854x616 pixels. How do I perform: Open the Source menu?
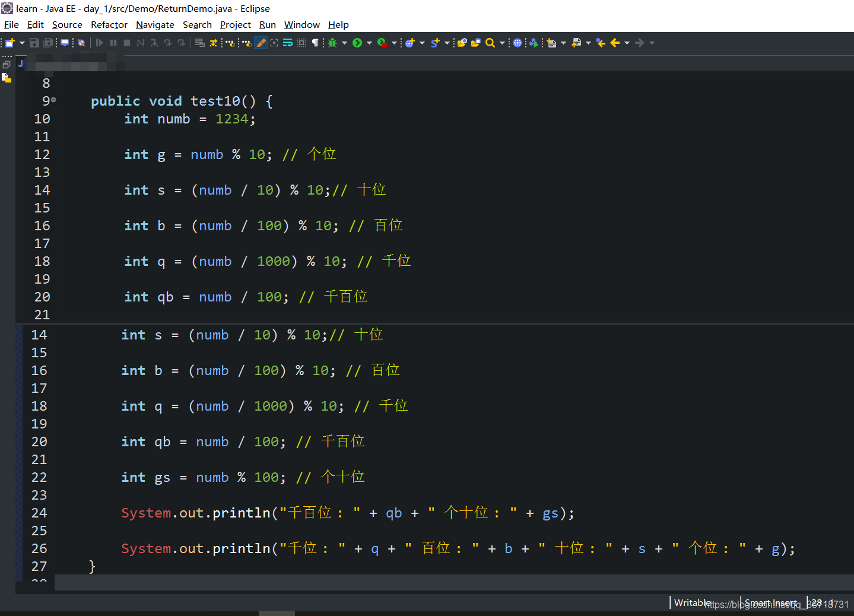point(67,25)
